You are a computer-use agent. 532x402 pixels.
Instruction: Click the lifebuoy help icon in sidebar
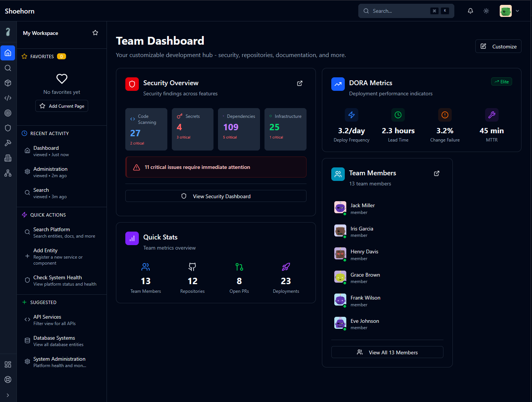click(x=8, y=379)
